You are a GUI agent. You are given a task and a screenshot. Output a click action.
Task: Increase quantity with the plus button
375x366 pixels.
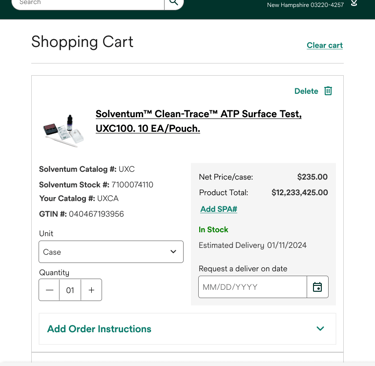point(91,290)
